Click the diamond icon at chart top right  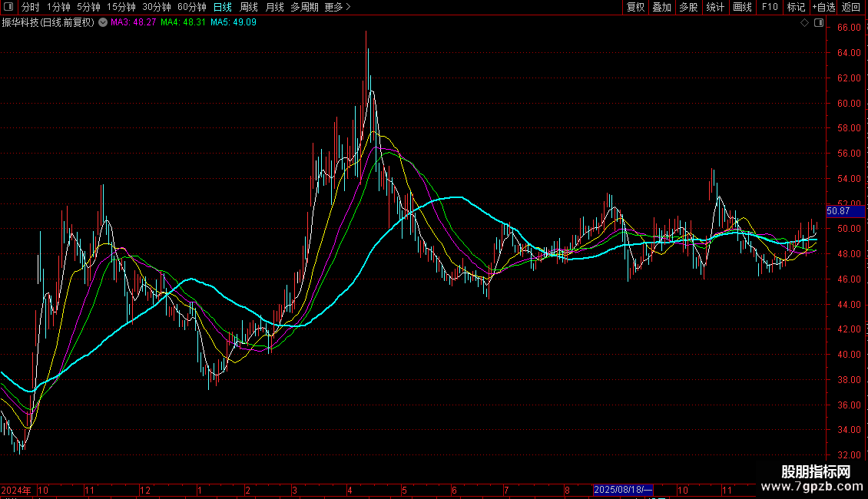click(x=805, y=23)
